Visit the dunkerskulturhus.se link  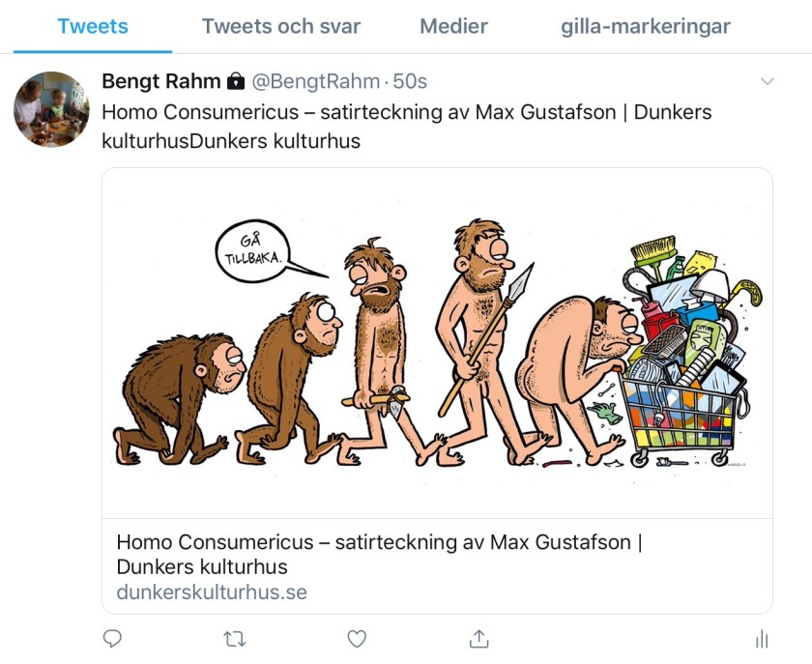[x=212, y=592]
